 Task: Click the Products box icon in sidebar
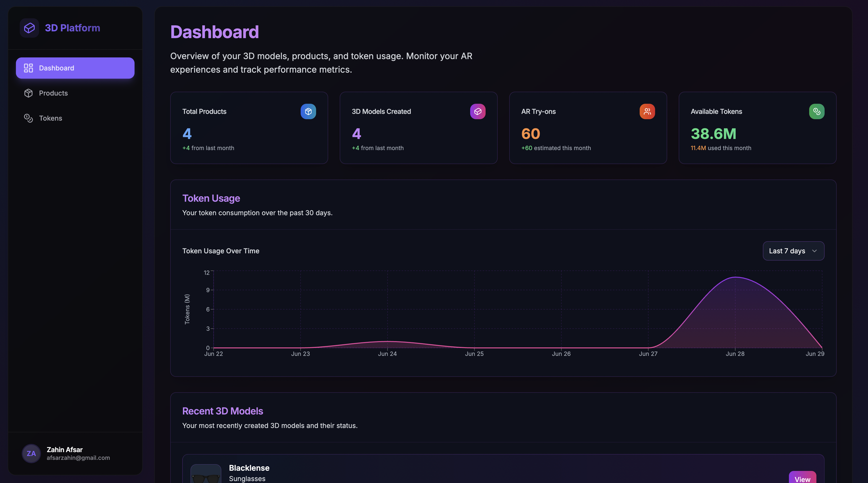click(28, 93)
